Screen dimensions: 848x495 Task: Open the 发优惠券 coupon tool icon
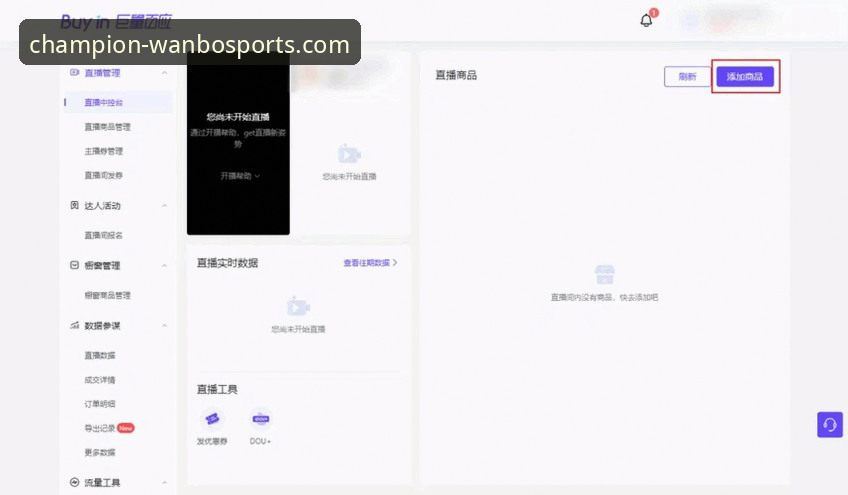[212, 419]
